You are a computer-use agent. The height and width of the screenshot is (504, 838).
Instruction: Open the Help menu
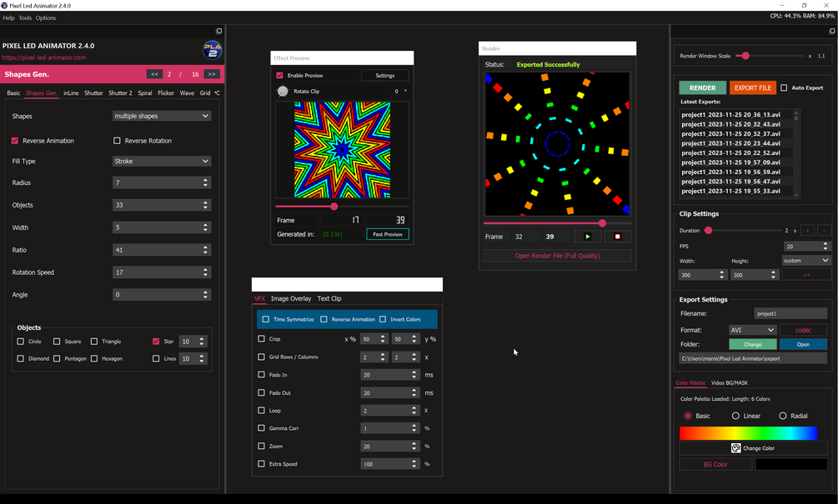click(8, 17)
